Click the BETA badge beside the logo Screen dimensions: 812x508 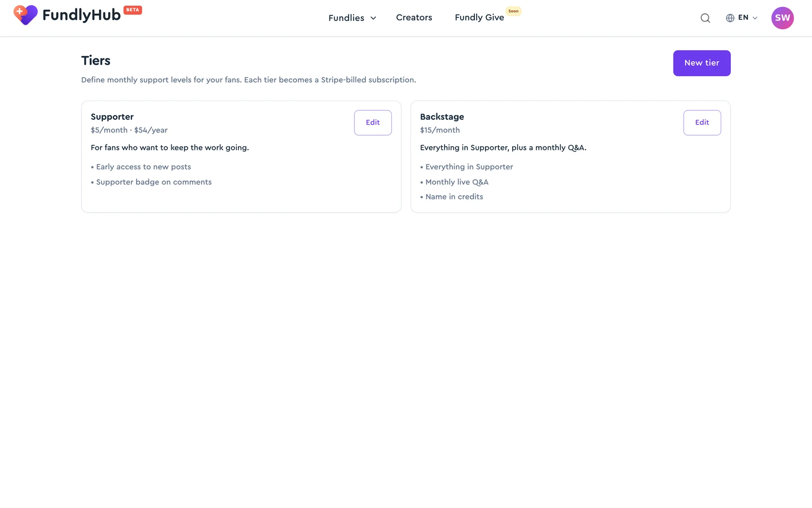(x=133, y=10)
